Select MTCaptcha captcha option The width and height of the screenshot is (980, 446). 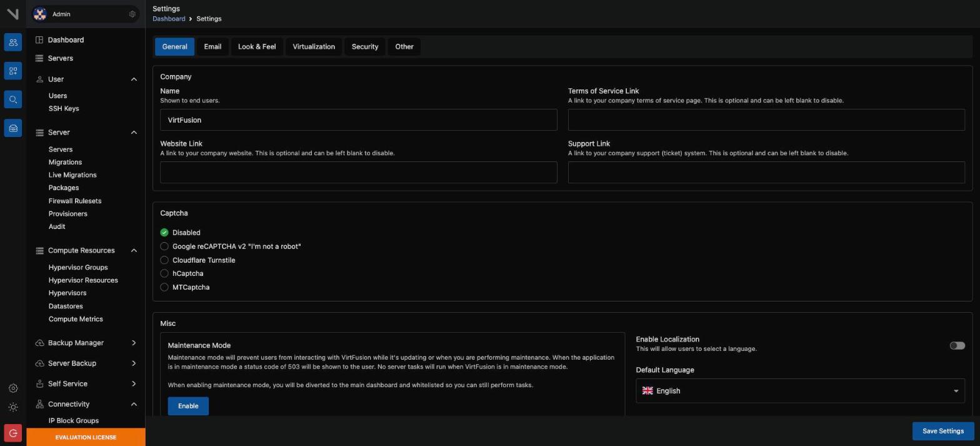164,287
